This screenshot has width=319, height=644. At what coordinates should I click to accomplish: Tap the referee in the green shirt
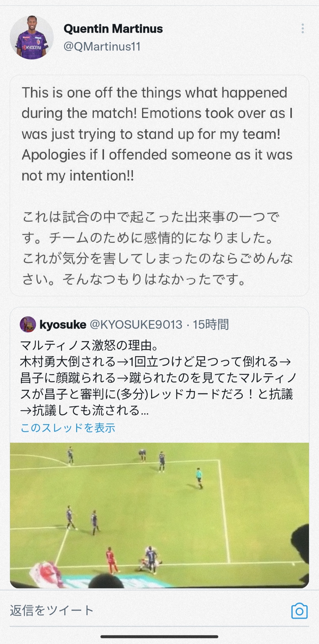click(x=200, y=477)
